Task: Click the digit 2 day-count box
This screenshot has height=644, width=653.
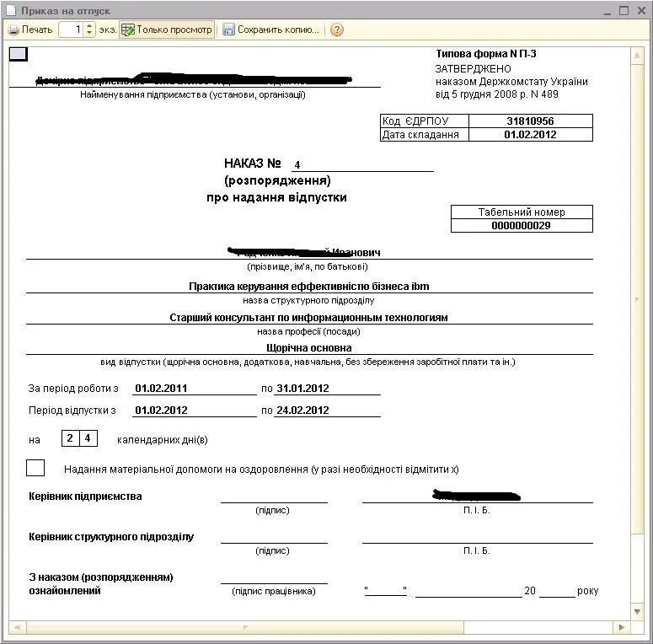Action: pos(70,438)
